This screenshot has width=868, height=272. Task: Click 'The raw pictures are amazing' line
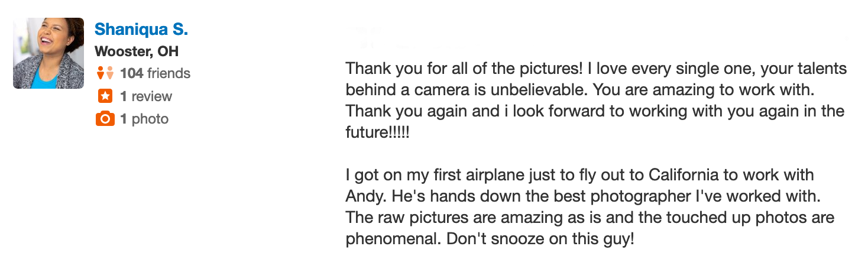444,218
